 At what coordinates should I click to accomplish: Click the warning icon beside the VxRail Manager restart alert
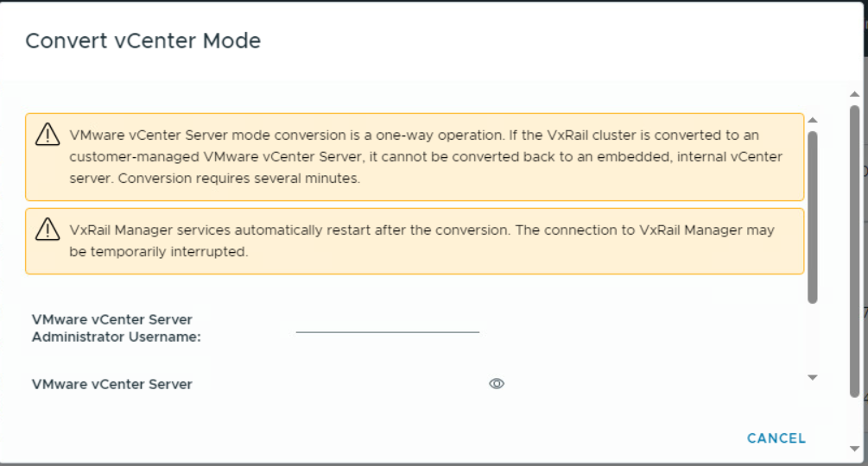pyautogui.click(x=47, y=230)
